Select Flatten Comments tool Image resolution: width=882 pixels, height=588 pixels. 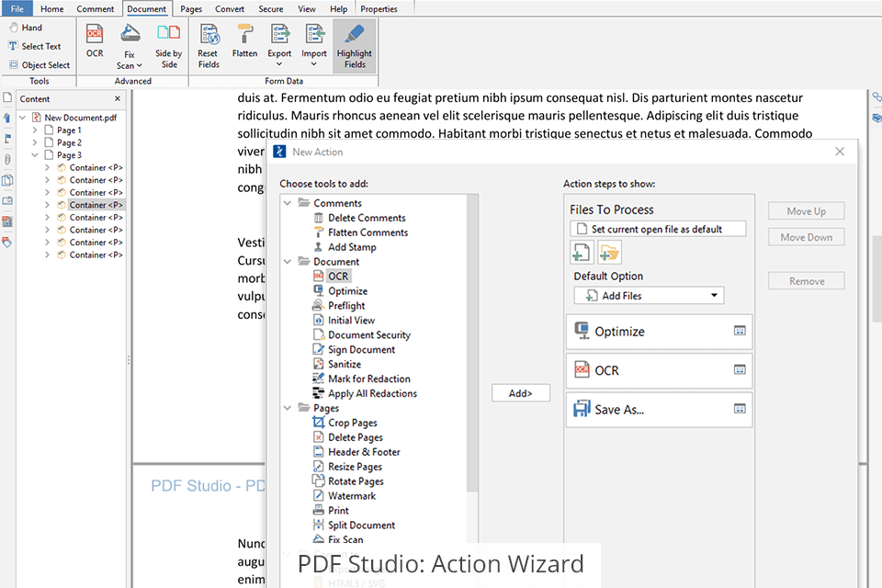(x=360, y=232)
